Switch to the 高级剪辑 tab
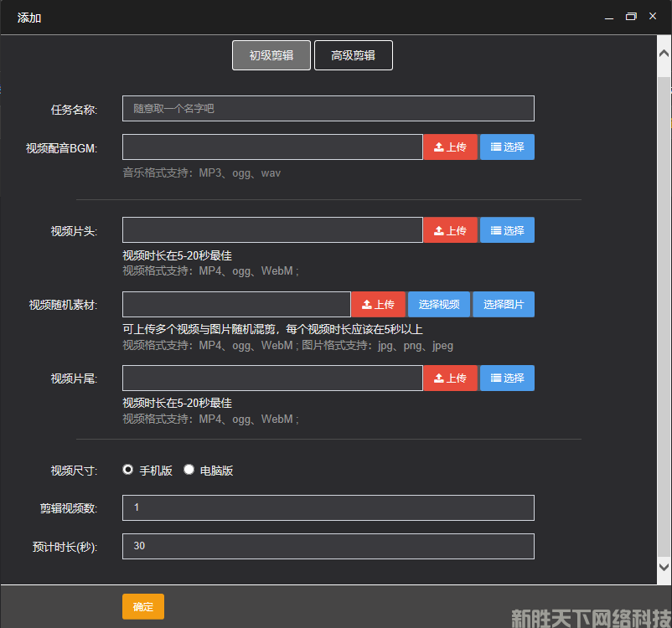This screenshot has height=628, width=672. [x=353, y=55]
